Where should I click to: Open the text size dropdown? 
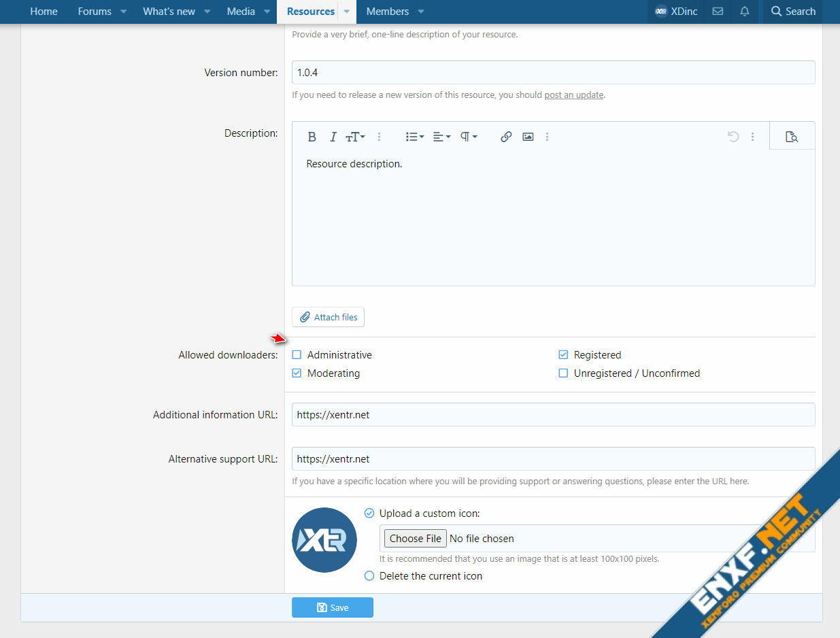[x=355, y=137]
